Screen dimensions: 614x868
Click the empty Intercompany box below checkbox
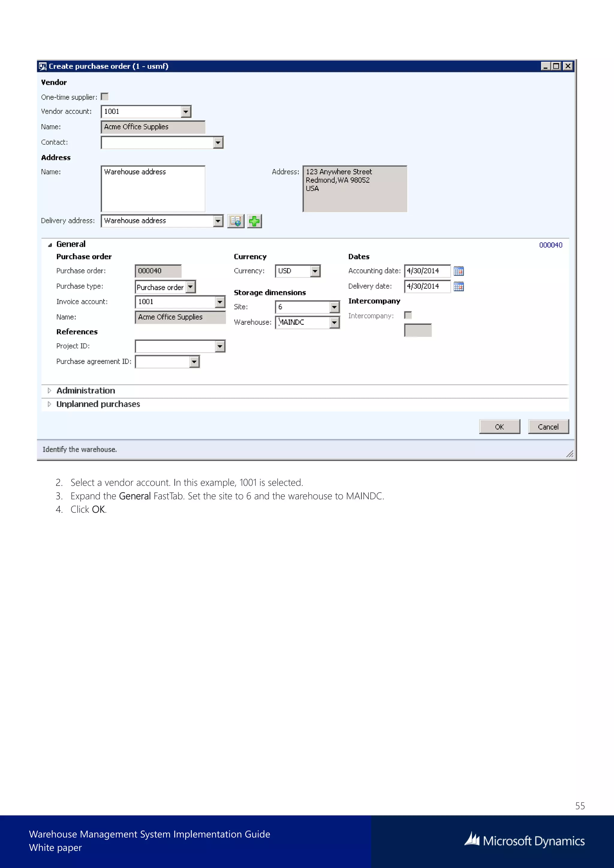click(x=418, y=330)
